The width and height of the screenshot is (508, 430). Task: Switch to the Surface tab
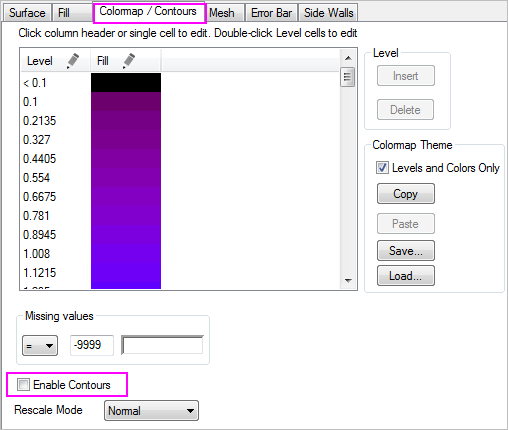(27, 13)
